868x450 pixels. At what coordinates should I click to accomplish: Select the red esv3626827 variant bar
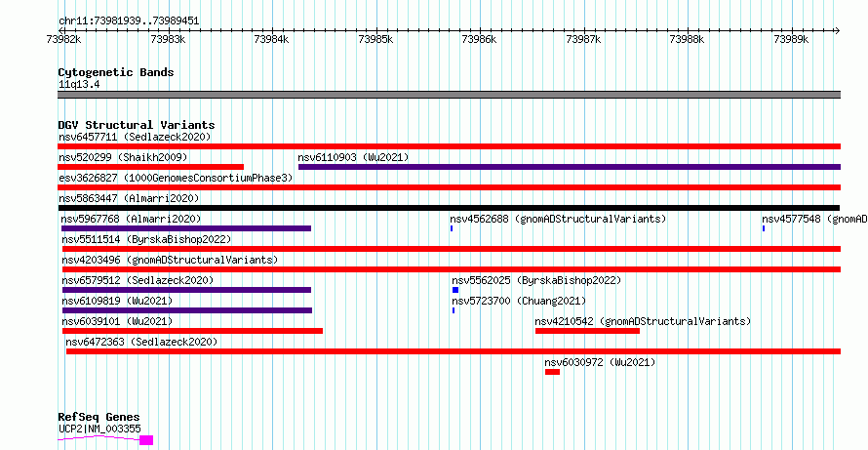click(449, 187)
